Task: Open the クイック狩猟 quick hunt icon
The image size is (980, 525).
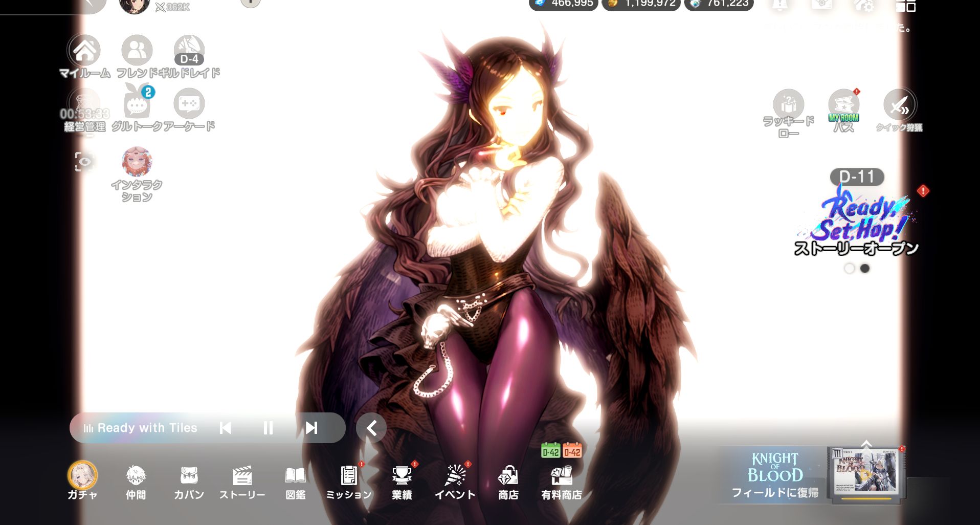Action: tap(899, 105)
